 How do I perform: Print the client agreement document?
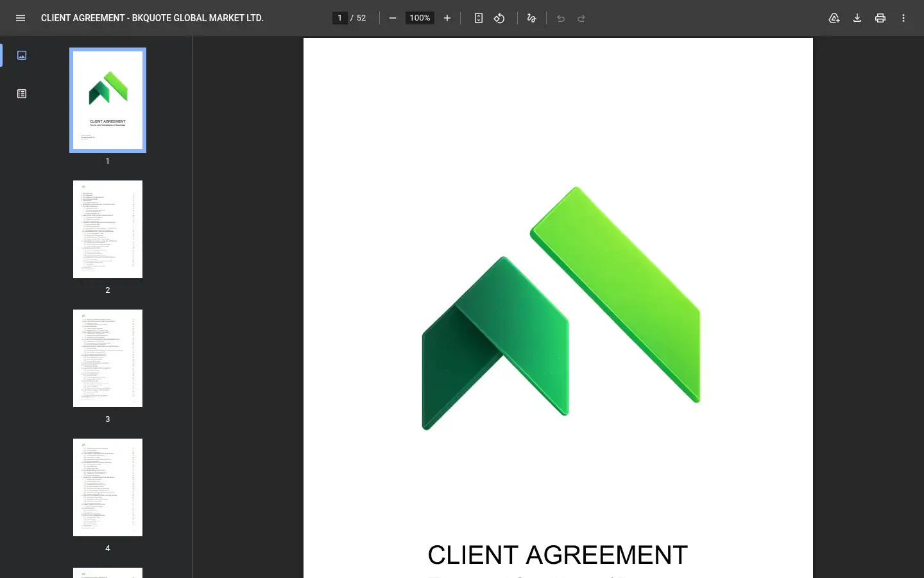click(880, 18)
